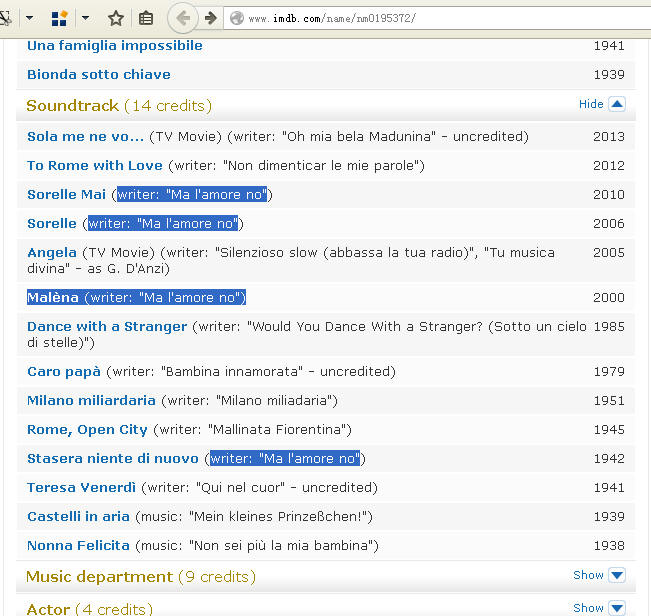
Task: Open Bionda sotto chiave link
Action: click(99, 74)
